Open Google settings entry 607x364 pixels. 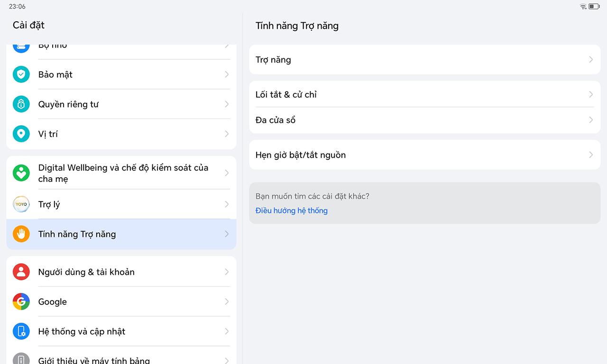121,302
